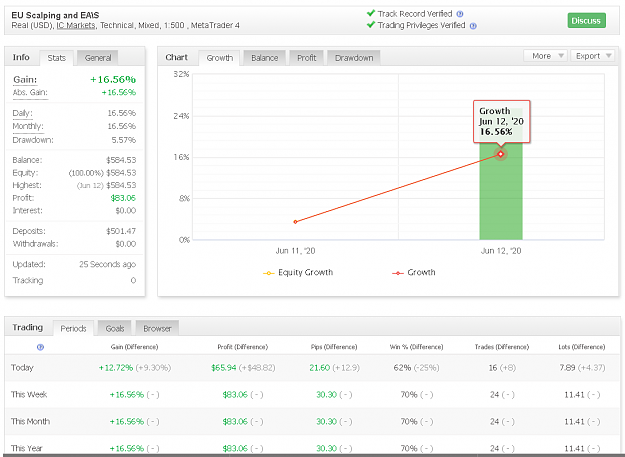Click the green Jun 12 growth bar
This screenshot has height=457, width=625.
(501, 191)
